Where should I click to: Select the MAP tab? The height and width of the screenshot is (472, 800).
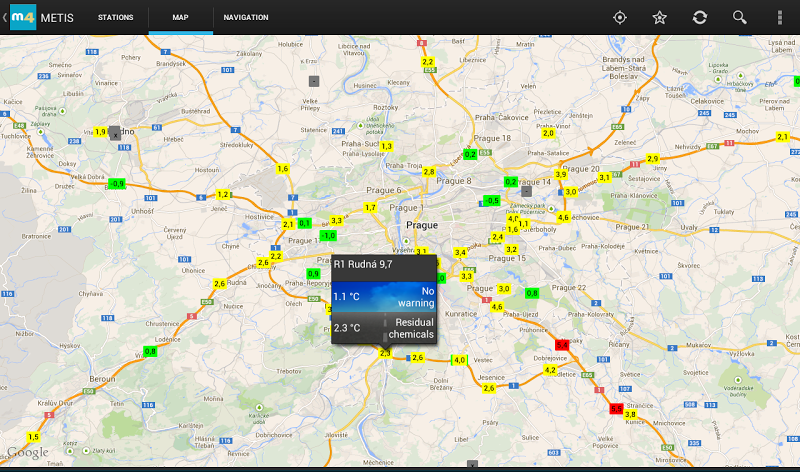coord(181,17)
